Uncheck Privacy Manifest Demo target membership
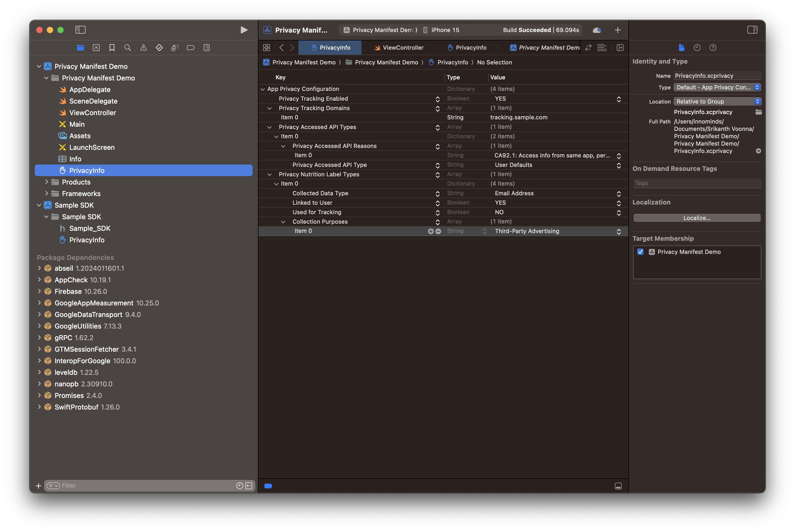Image resolution: width=795 pixels, height=532 pixels. point(640,252)
